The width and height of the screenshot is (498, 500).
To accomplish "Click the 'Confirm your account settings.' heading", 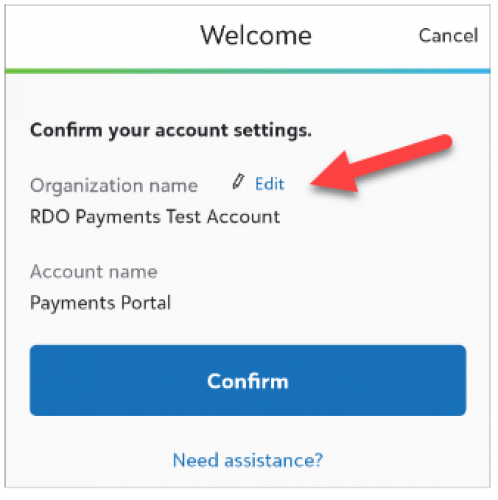I will [x=171, y=131].
